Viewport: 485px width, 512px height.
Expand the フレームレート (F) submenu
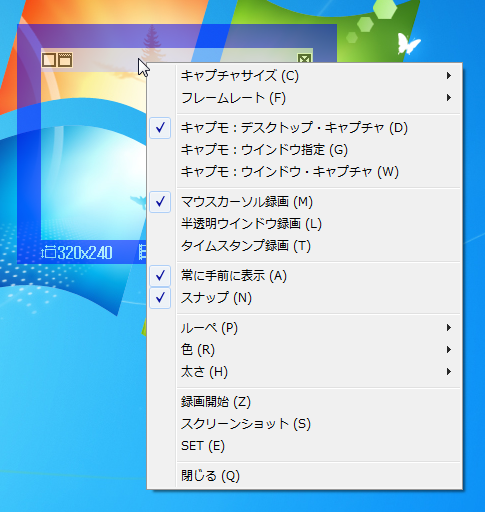(304, 98)
